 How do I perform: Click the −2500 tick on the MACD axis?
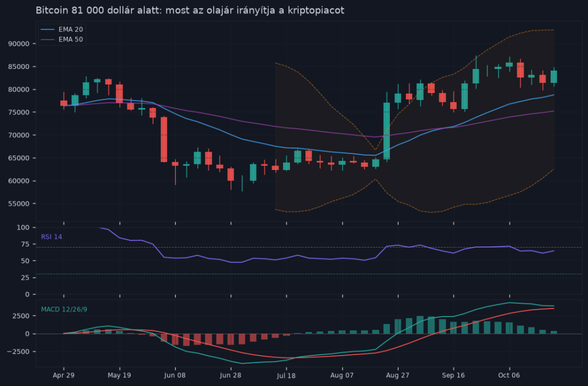(x=18, y=352)
